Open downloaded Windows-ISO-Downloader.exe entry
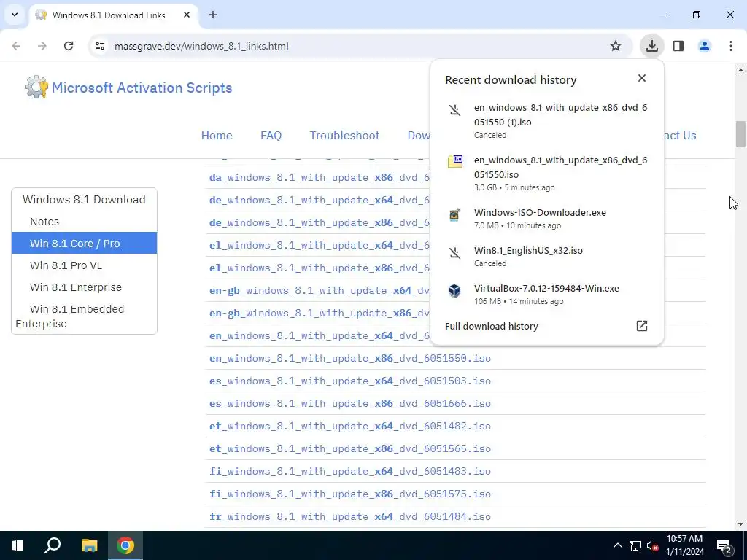This screenshot has height=560, width=747. point(546,218)
